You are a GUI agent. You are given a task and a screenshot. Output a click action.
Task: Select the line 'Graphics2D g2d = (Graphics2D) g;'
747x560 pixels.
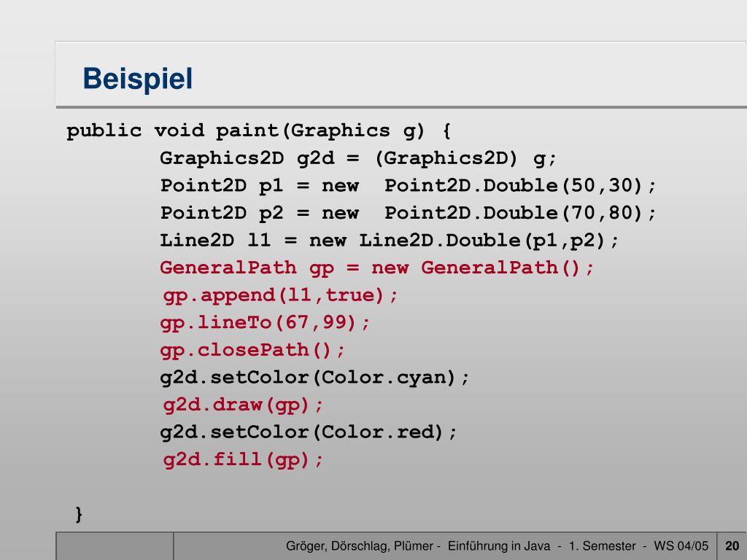357,158
